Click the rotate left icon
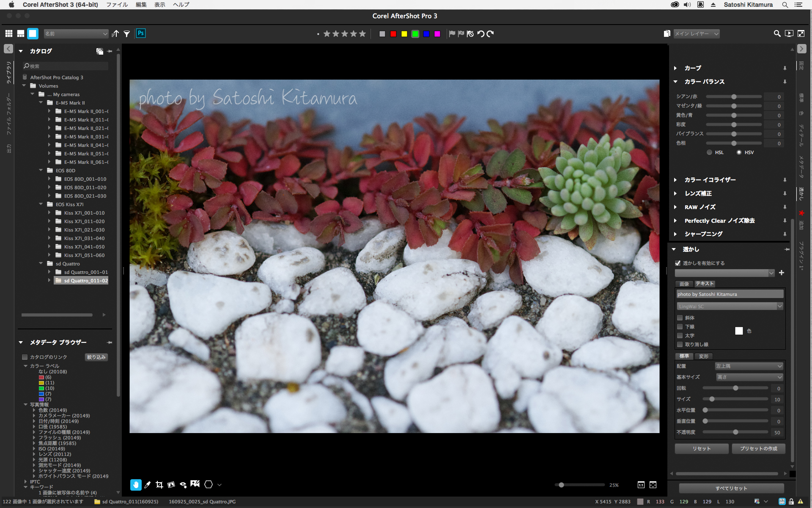This screenshot has width=812, height=508. [x=481, y=34]
